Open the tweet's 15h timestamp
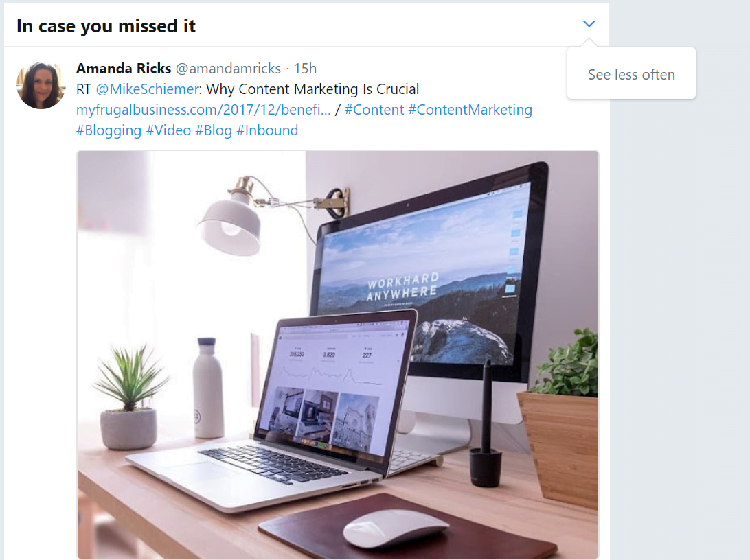Screen dimensions: 750x560 [305, 69]
